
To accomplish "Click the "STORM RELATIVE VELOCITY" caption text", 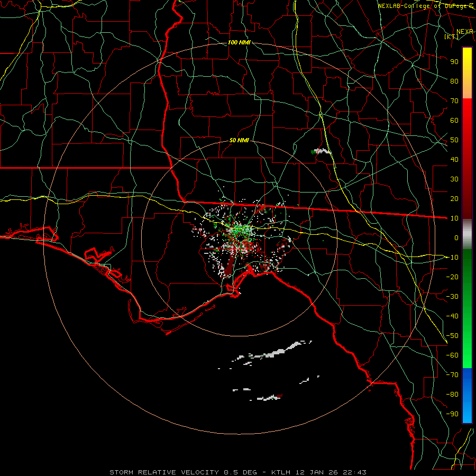I will (164, 472).
